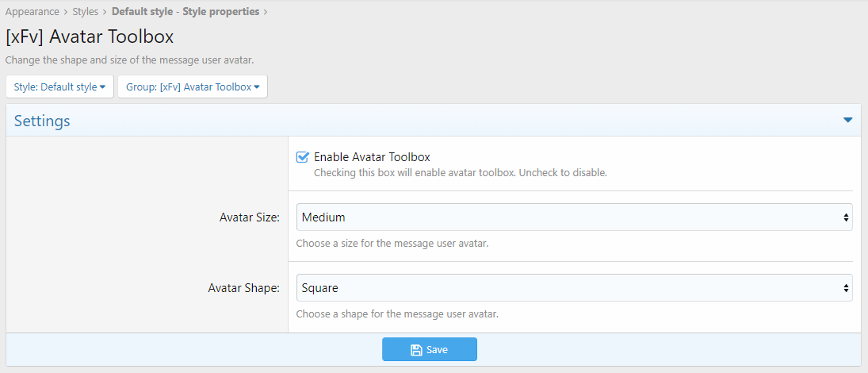Collapse the Settings section with the triangle
The image size is (868, 373).
tap(847, 121)
